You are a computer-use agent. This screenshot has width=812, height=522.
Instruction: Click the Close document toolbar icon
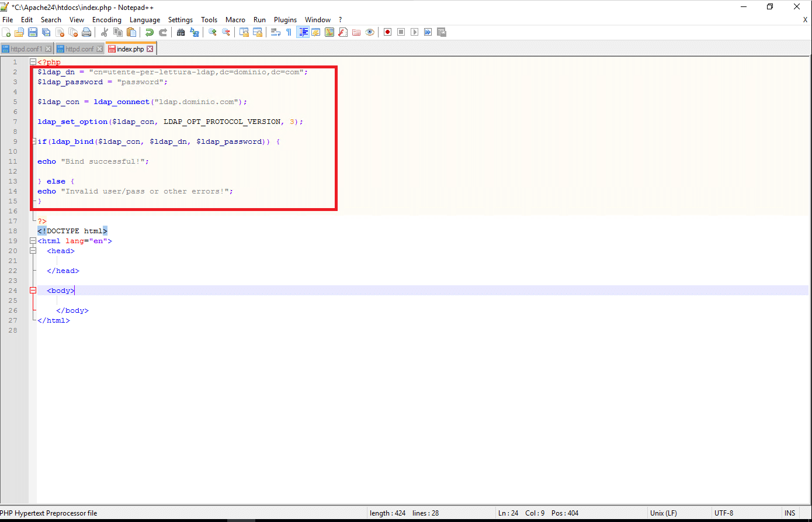[x=60, y=32]
